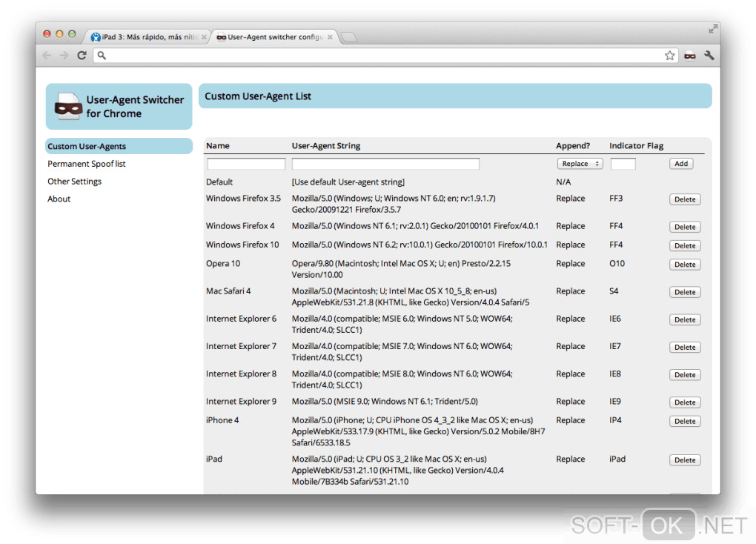Click the Indicator Flag column header
This screenshot has height=544, width=756.
636,146
